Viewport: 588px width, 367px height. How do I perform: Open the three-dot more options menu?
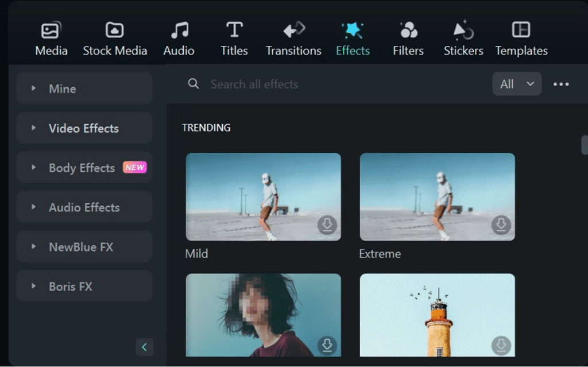(560, 84)
